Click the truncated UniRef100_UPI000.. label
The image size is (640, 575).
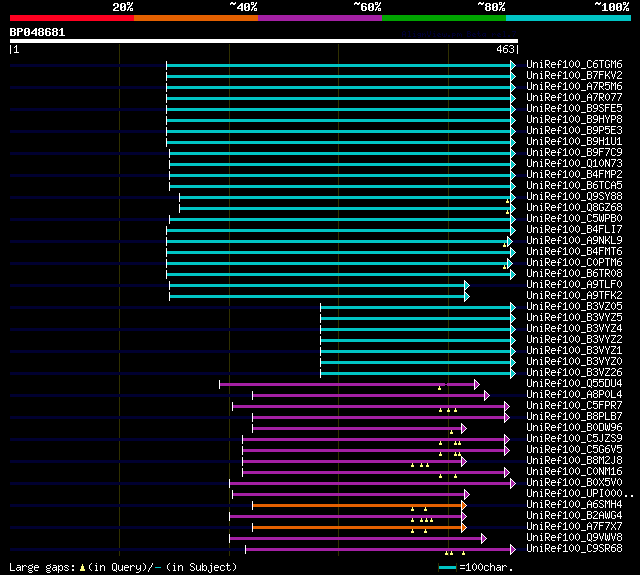pos(580,494)
